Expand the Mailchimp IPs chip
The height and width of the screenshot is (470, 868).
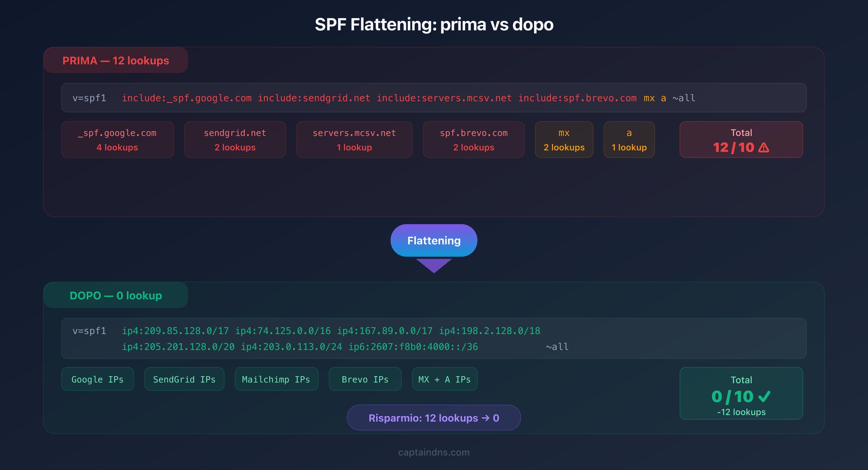[x=276, y=379]
